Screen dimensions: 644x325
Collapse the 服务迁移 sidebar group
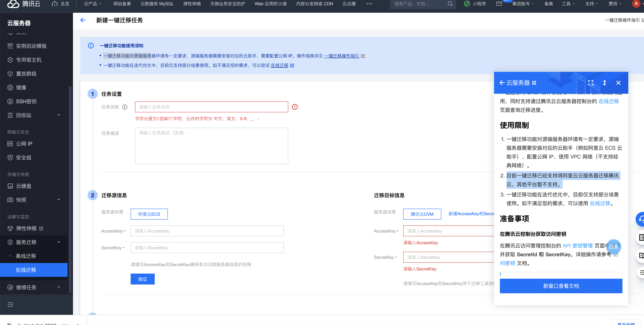click(34, 242)
